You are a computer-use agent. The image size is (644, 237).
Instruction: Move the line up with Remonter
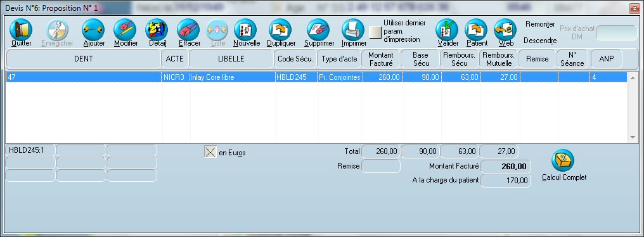tap(540, 24)
